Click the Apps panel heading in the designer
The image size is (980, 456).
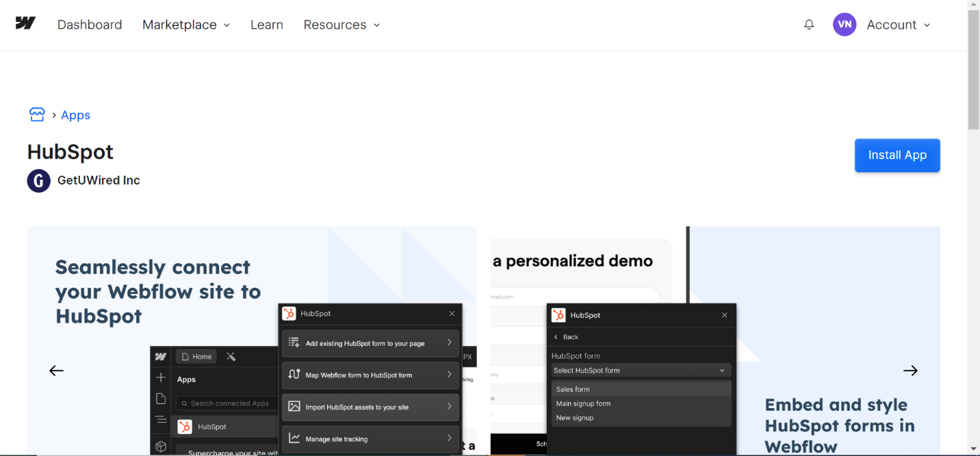[x=186, y=379]
